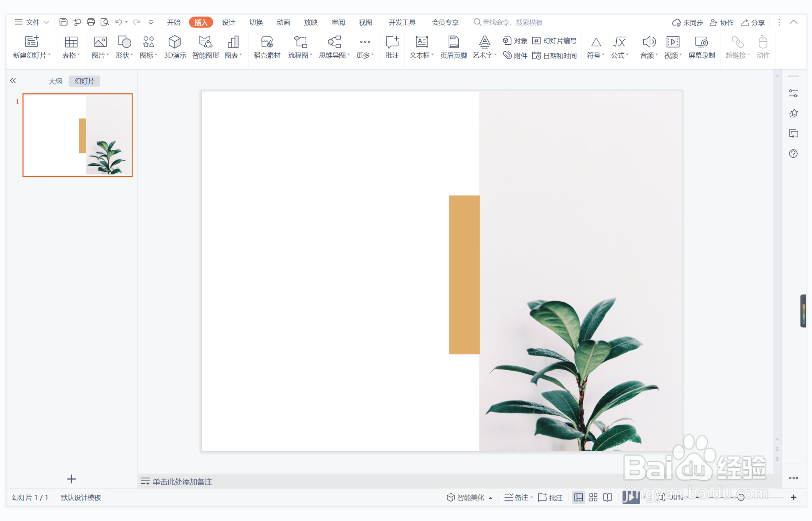Click 新建幻灯片 new slide icon

[32, 42]
